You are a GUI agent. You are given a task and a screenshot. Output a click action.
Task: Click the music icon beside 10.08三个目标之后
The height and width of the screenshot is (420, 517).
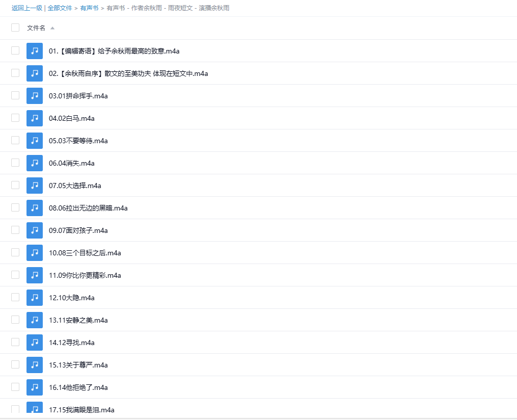[x=34, y=252]
